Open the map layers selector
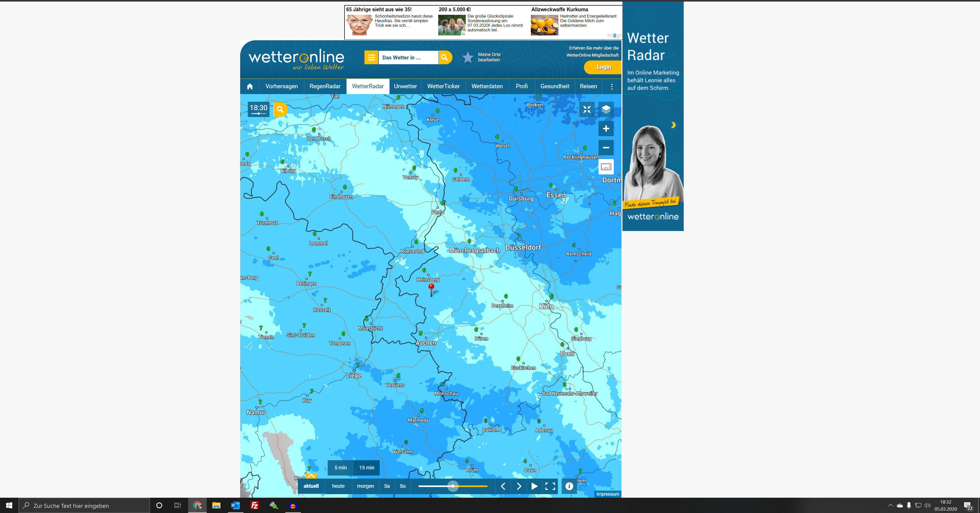 point(606,109)
